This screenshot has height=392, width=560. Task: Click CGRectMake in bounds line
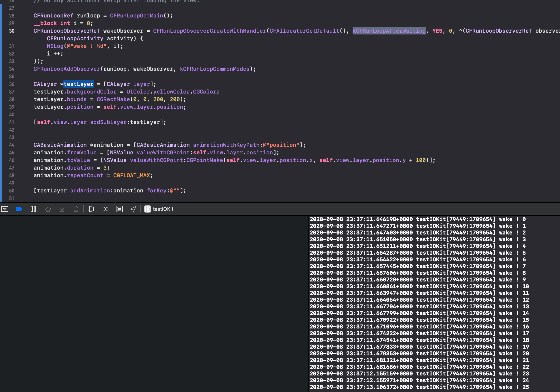pos(113,99)
